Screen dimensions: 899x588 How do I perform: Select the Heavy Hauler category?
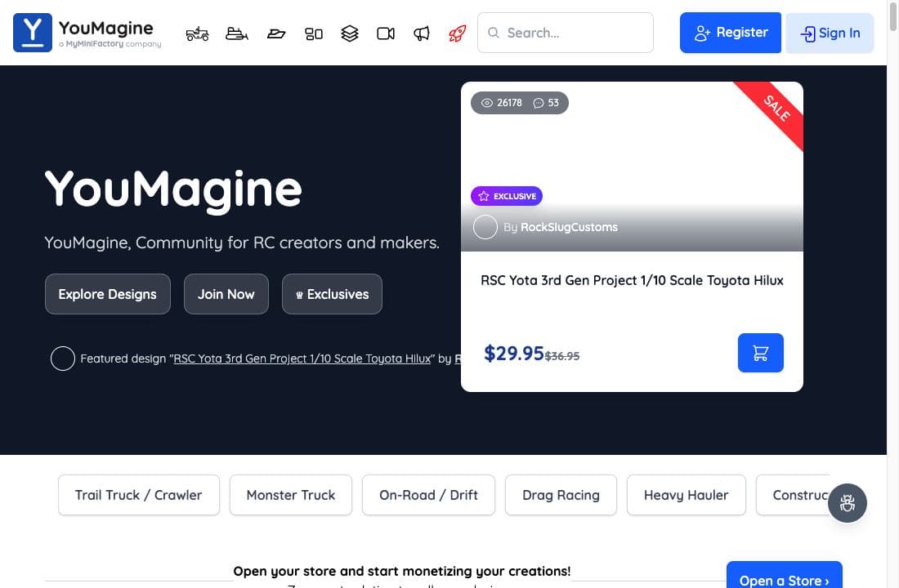tap(687, 495)
